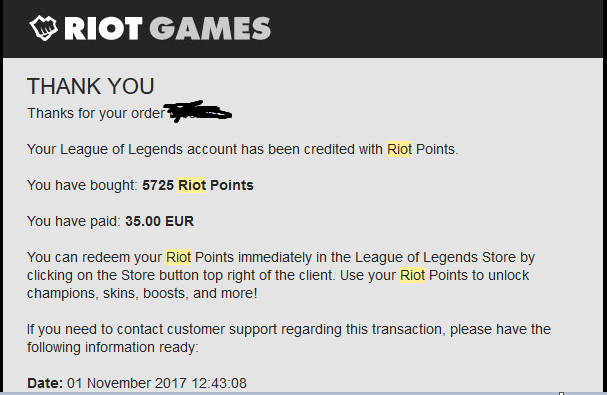Click 'Thanks for your order' text

96,113
